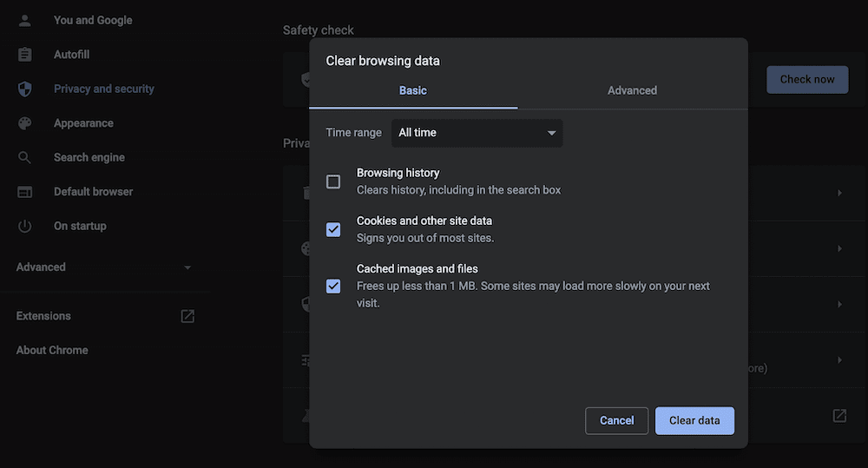Click the Clear browsing data title

point(383,61)
